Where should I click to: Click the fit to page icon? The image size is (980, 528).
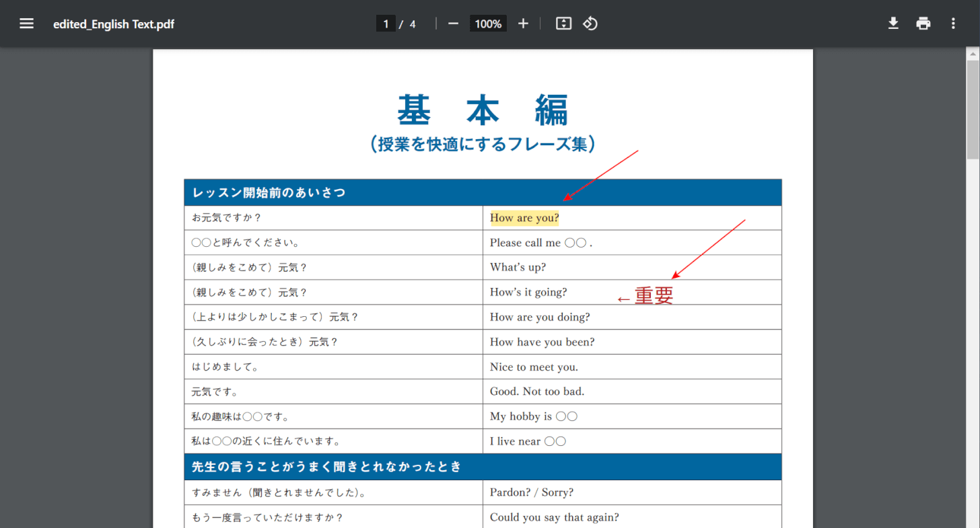[x=563, y=24]
